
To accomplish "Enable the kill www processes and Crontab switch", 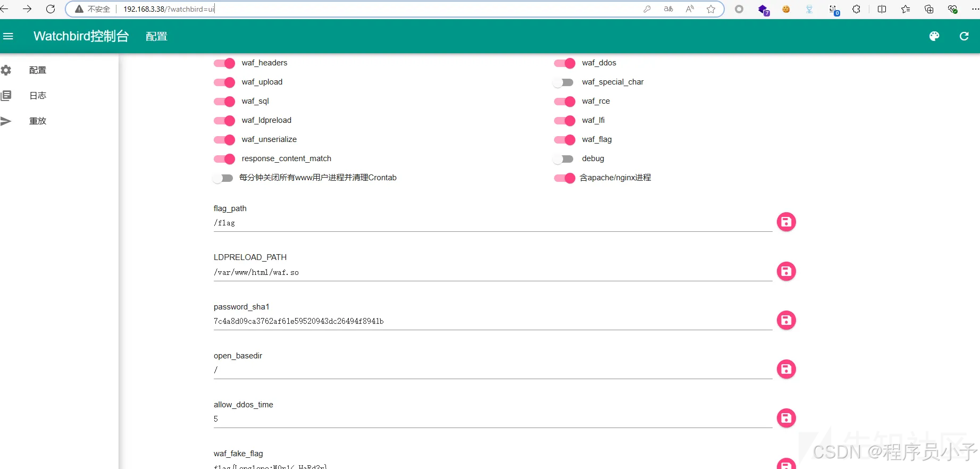I will point(223,178).
